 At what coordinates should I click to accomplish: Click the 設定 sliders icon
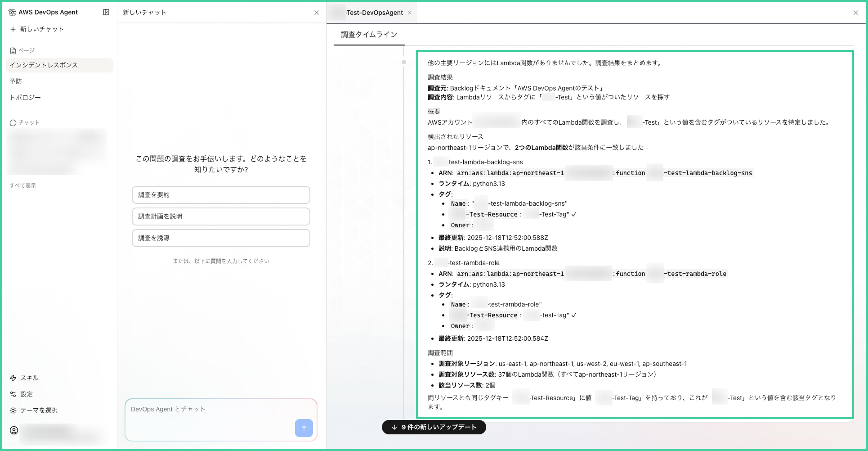(13, 394)
